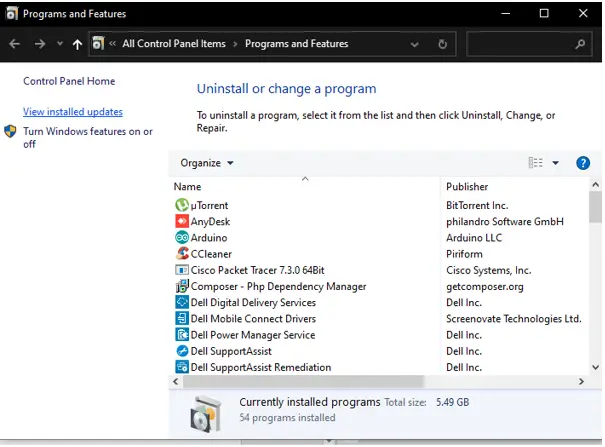Click the Programs and Features title icon
The width and height of the screenshot is (605, 447).
tap(11, 13)
